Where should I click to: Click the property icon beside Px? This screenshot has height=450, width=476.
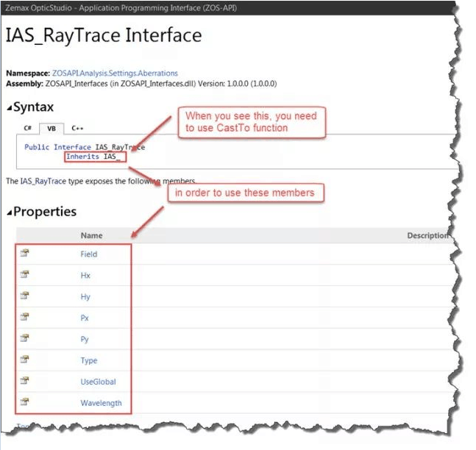24,318
